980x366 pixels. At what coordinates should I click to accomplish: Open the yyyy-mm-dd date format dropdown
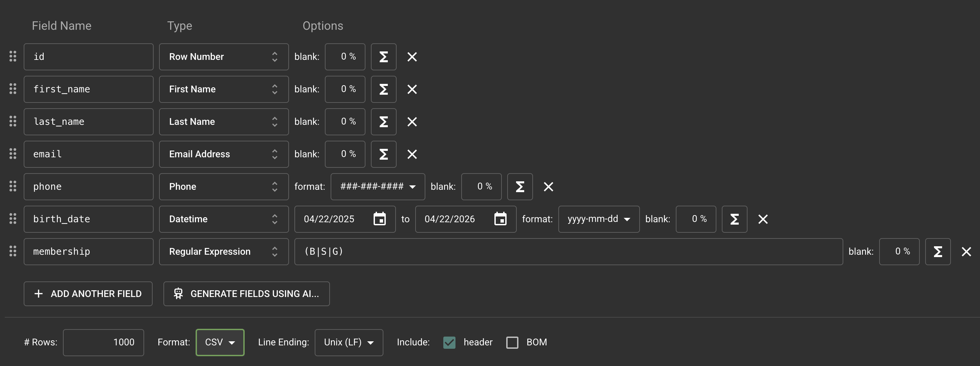click(599, 219)
